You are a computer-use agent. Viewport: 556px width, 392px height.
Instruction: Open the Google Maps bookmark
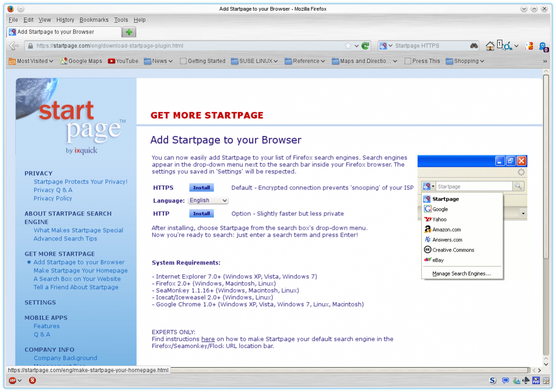coord(81,61)
